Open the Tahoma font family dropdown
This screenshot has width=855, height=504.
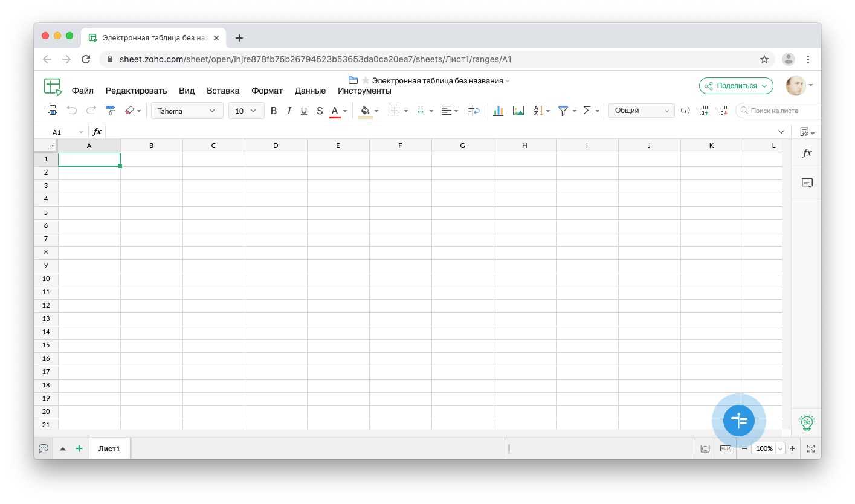[x=187, y=111]
